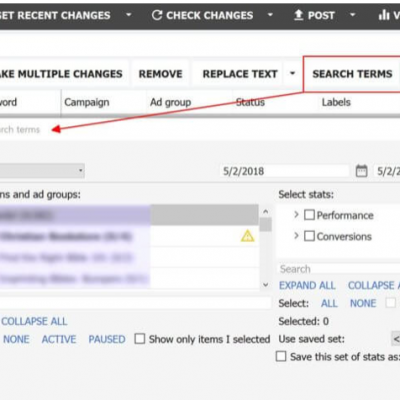This screenshot has height=400, width=400.
Task: Click Post in the top bar
Action: click(x=321, y=15)
